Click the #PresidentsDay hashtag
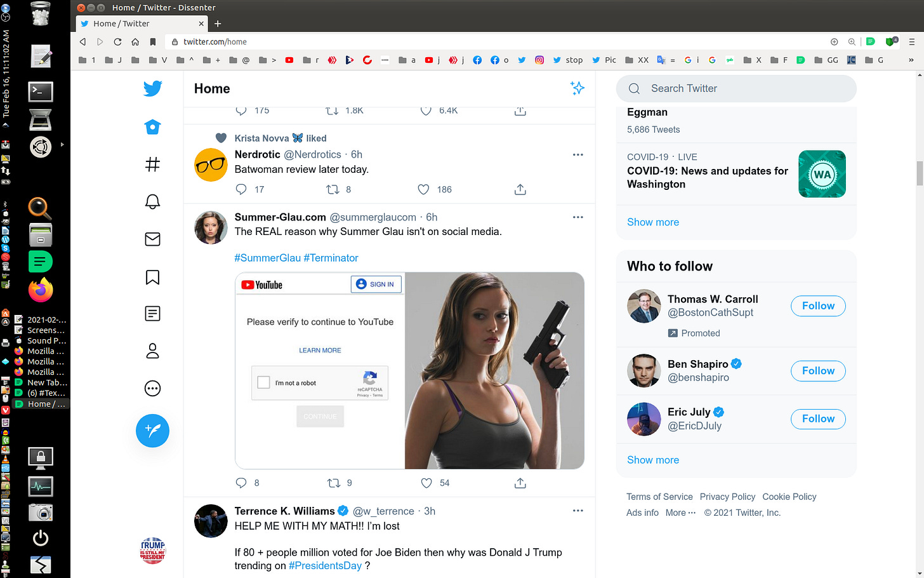The height and width of the screenshot is (578, 924). 325,566
